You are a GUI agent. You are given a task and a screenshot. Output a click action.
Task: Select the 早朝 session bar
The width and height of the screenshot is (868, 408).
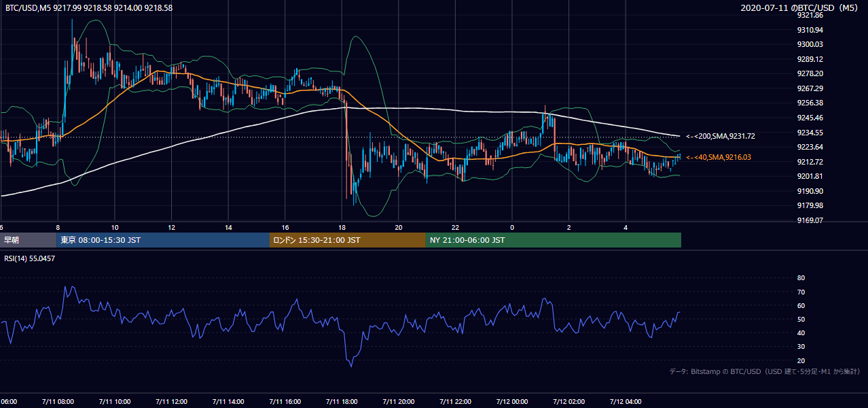point(28,240)
